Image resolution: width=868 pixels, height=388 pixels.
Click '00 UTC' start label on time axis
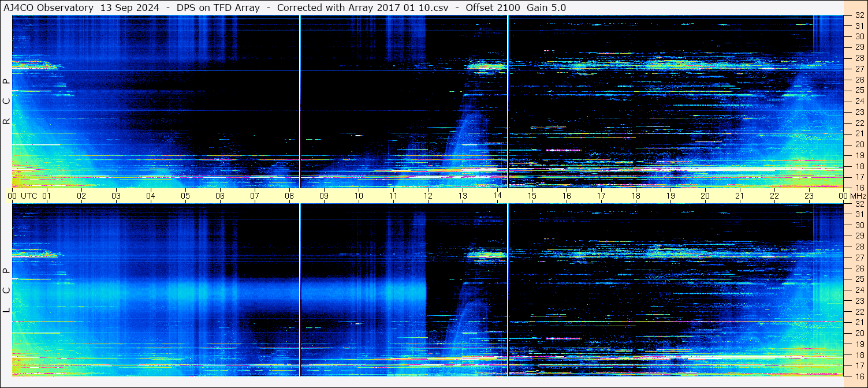tap(23, 196)
